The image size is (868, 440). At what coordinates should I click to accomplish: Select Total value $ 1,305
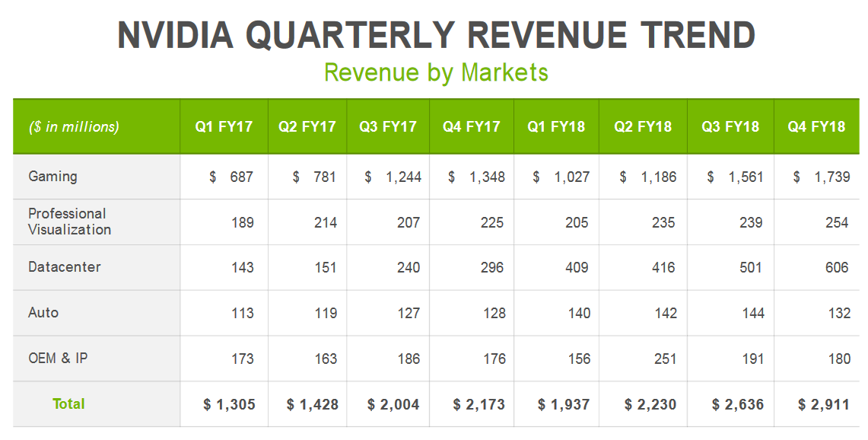pyautogui.click(x=229, y=404)
